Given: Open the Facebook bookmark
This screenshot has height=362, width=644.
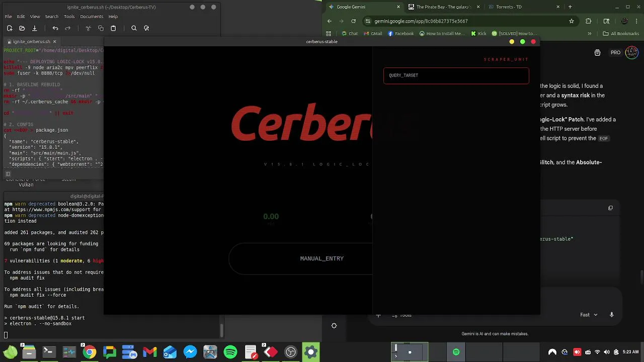Looking at the screenshot, I should pos(400,34).
